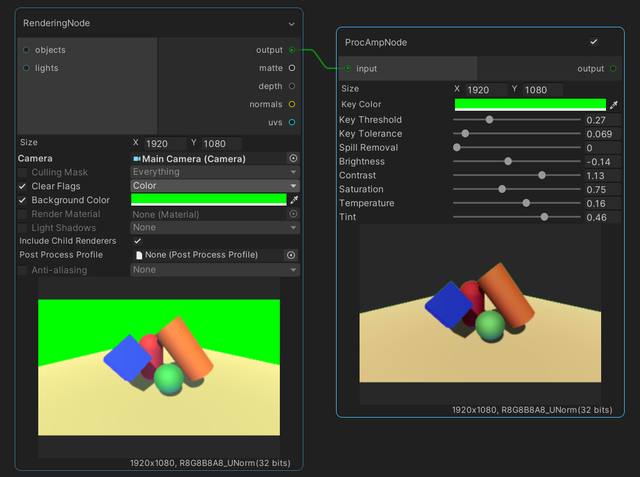640x477 pixels.
Task: Click the ProcAmpNode input port
Action: pyautogui.click(x=348, y=69)
